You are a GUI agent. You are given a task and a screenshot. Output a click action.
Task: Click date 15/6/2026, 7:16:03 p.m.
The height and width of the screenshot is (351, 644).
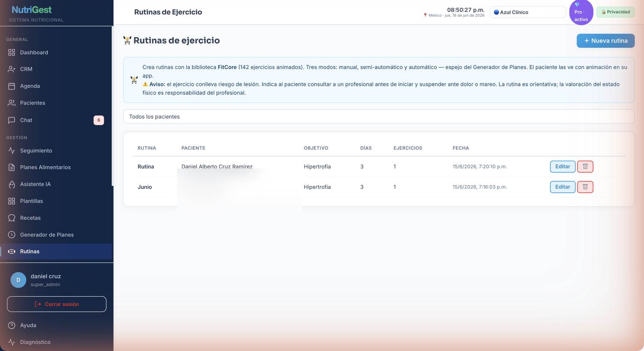(x=480, y=187)
